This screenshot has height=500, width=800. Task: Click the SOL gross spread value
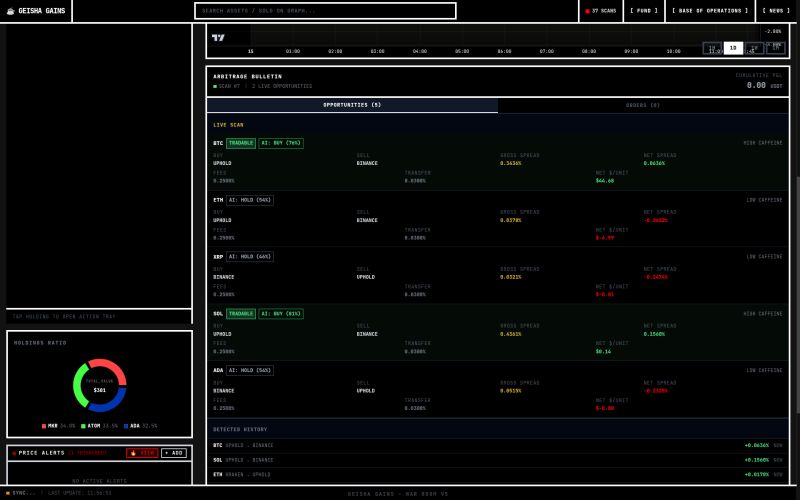pos(511,334)
